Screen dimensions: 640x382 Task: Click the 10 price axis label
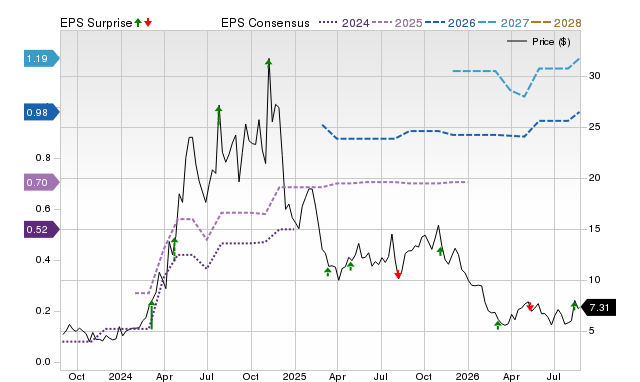point(594,280)
